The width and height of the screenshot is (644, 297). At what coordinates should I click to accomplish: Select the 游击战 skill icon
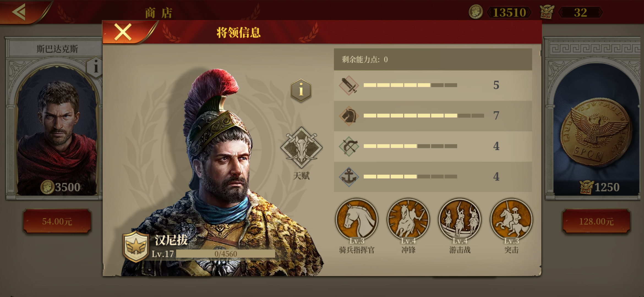tap(460, 220)
